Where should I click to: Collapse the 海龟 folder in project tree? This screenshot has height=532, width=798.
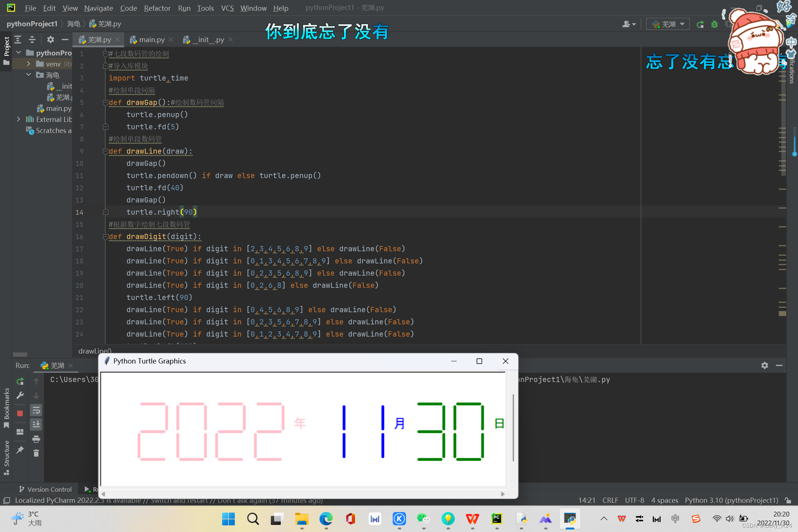pos(28,75)
